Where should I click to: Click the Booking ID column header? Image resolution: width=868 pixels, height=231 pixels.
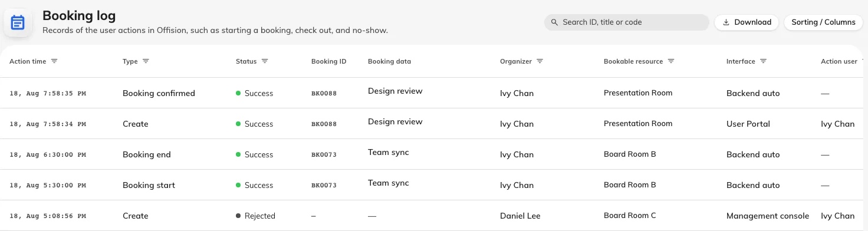click(328, 61)
